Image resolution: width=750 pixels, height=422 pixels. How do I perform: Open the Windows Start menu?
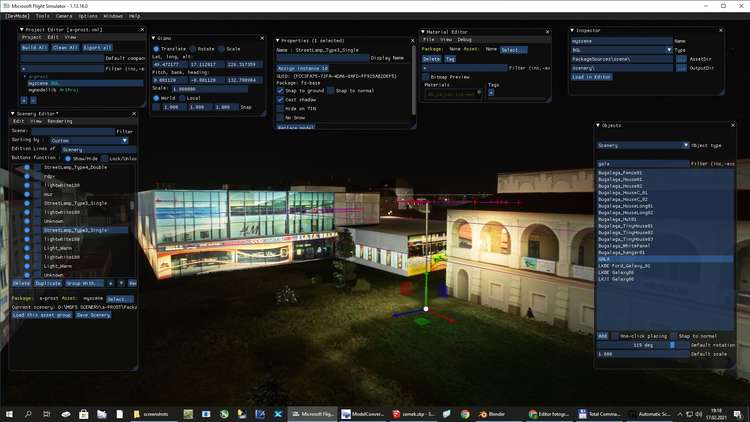pos(9,414)
